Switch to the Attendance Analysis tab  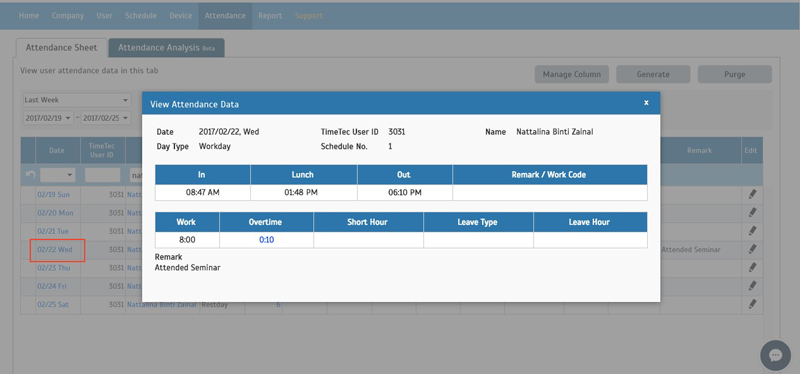tap(166, 48)
